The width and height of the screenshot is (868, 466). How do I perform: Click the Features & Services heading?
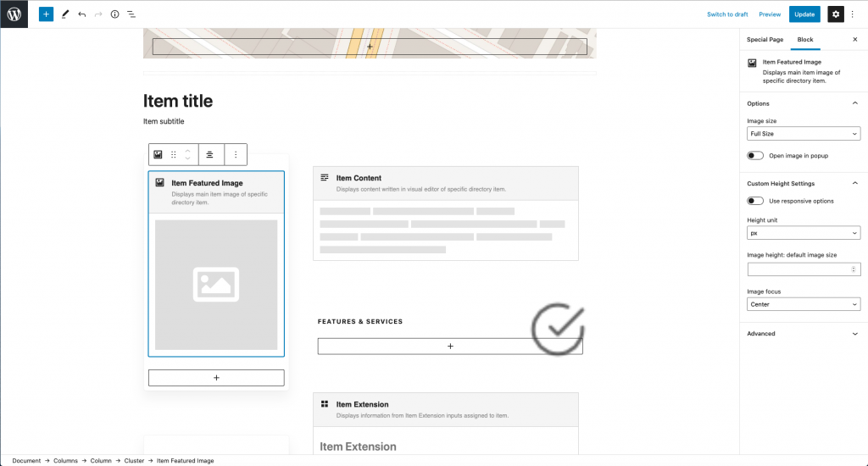[x=360, y=322]
